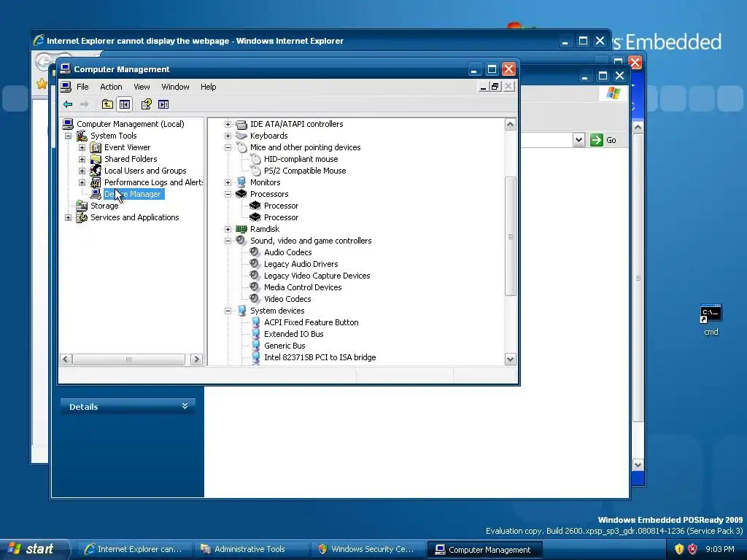Collapse the Sound, video and game controllers category

pos(228,241)
